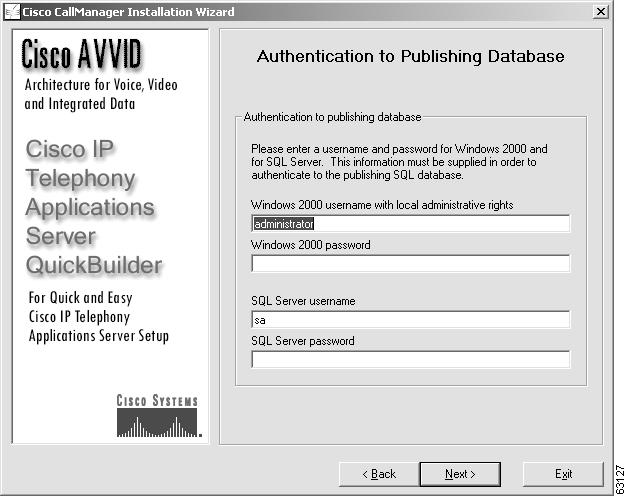The height and width of the screenshot is (496, 627).
Task: Click the Cisco AVVID heading text
Action: tap(82, 54)
